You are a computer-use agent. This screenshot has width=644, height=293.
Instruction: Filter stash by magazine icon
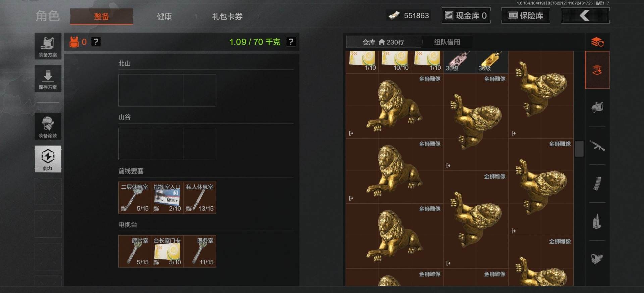(x=597, y=183)
